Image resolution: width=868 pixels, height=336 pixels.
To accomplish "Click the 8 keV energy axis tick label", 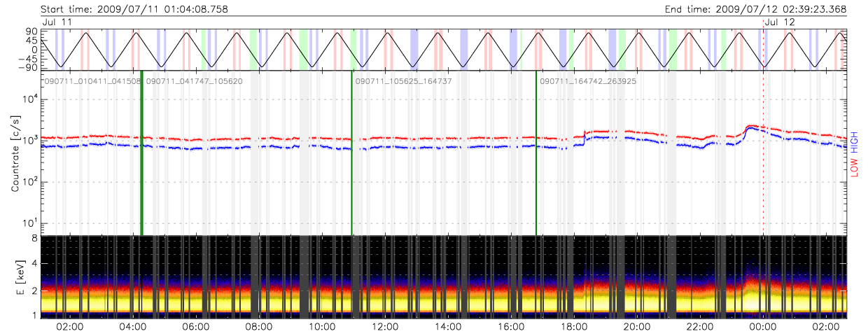I will [x=34, y=239].
